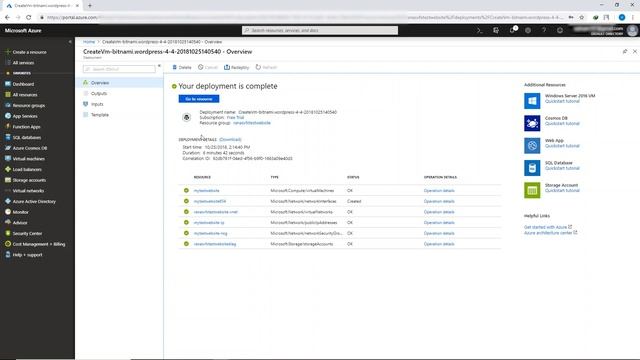Open the Directory + subscription filter icon
This screenshot has height=360, width=640.
coord(496,30)
